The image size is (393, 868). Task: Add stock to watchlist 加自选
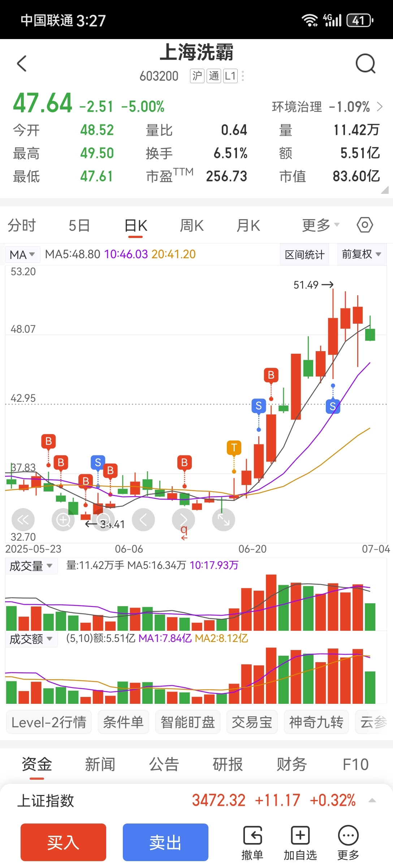[x=300, y=843]
